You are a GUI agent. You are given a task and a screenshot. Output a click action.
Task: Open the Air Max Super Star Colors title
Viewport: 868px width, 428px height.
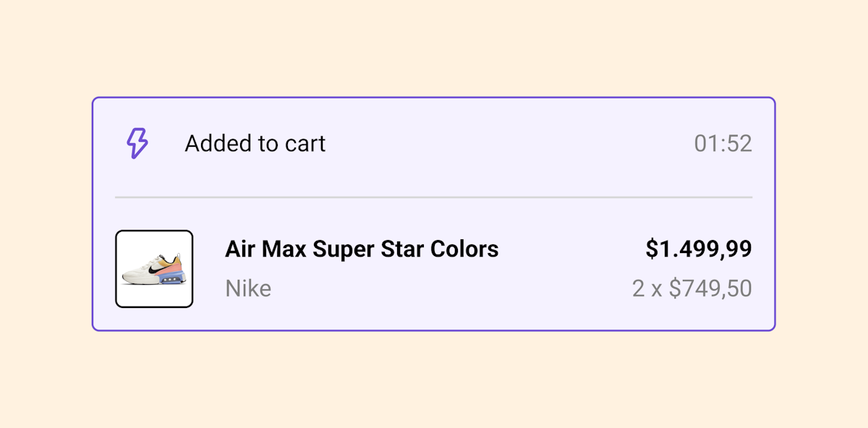point(362,249)
